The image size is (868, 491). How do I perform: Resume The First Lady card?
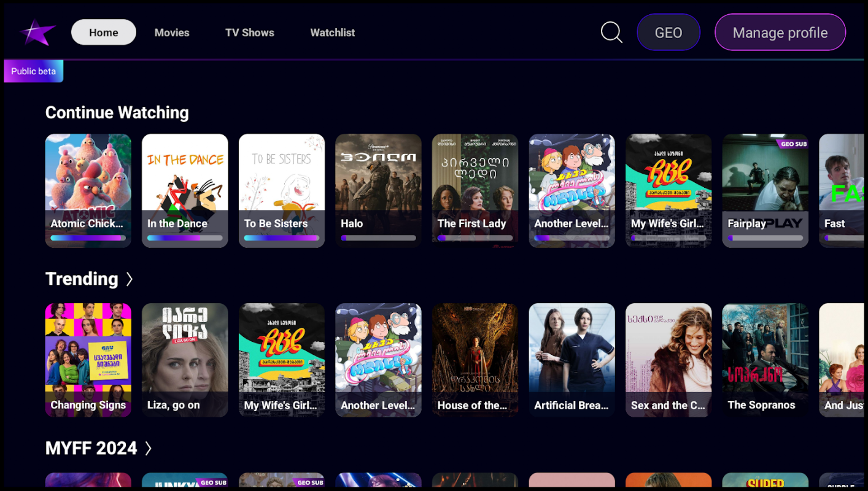point(475,191)
